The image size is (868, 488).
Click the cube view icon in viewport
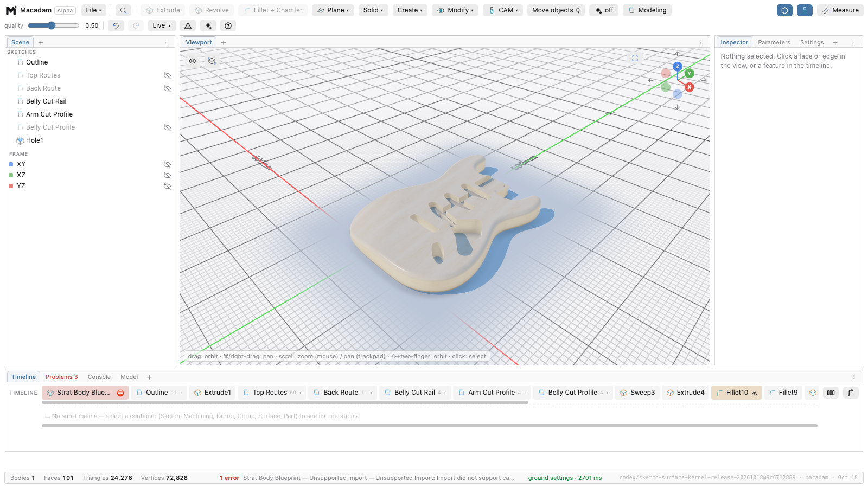[x=212, y=61]
